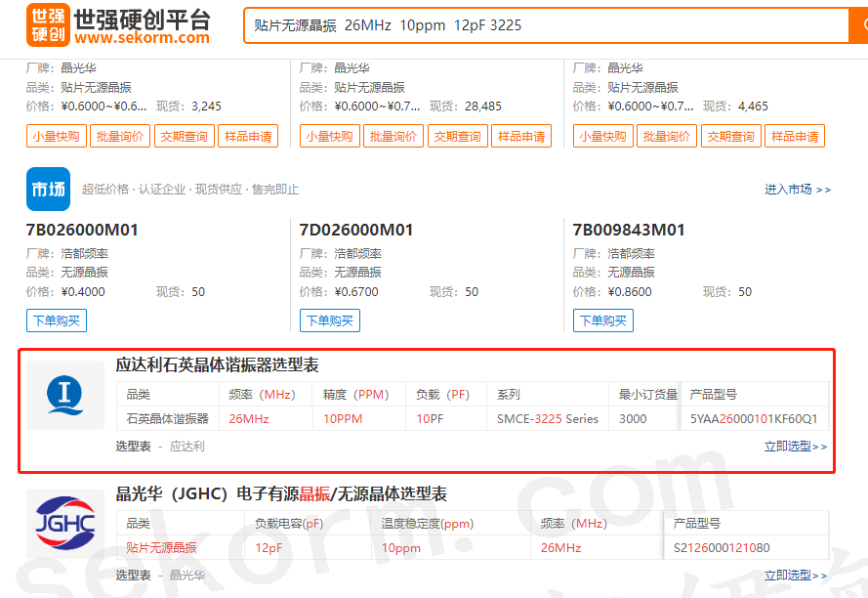
Task: Click 立即选型 in the 应达利 selection table
Action: pyautogui.click(x=796, y=447)
